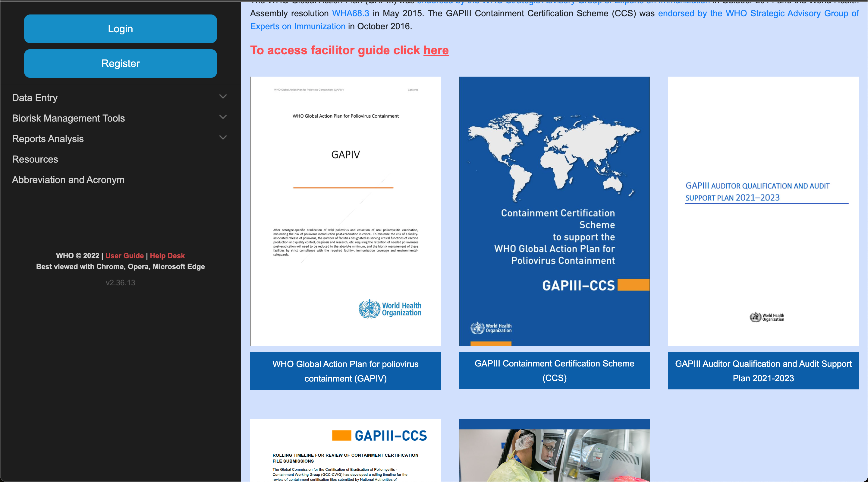Expand the Data Entry chevron

pos(223,97)
